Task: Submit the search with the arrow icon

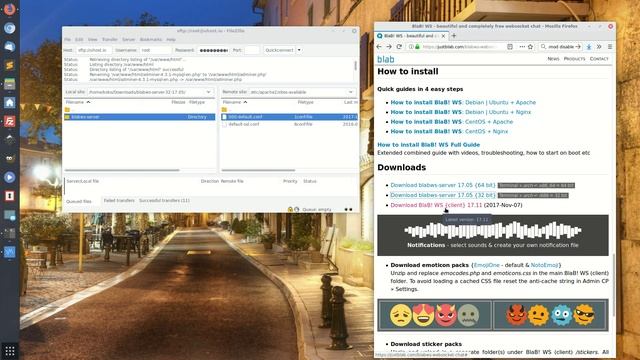Action: 578,47
